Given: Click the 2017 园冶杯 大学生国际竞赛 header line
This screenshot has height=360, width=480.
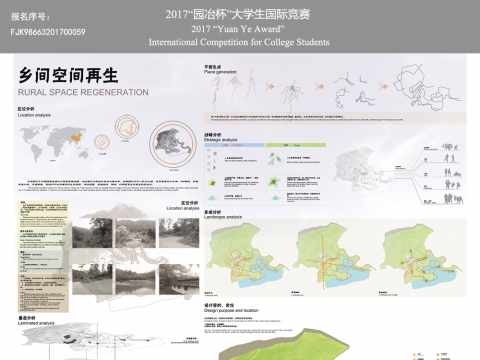Looking at the screenshot, I should [x=238, y=14].
